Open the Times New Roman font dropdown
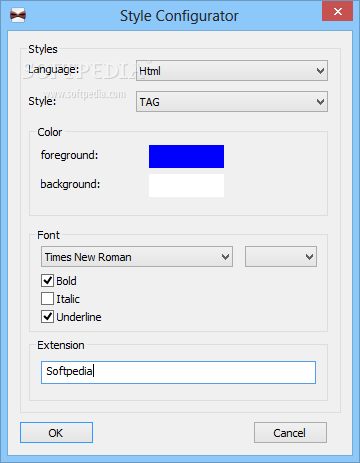The image size is (360, 463). pos(137,257)
